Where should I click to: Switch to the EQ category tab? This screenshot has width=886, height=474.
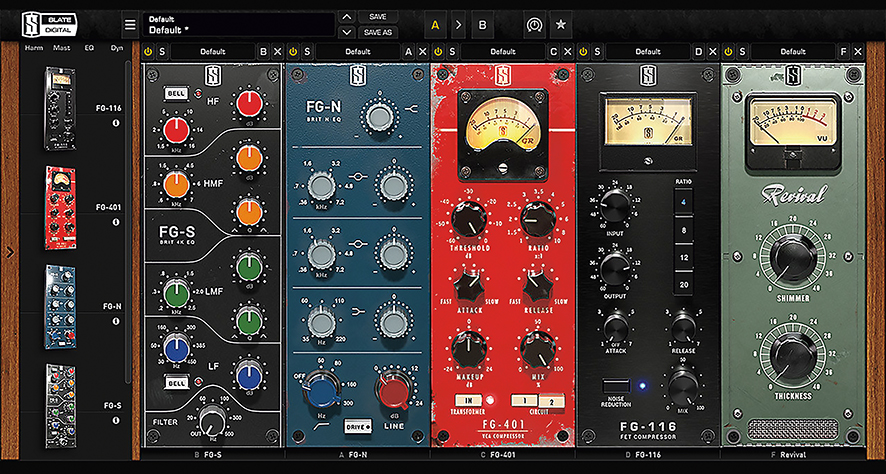pyautogui.click(x=89, y=49)
